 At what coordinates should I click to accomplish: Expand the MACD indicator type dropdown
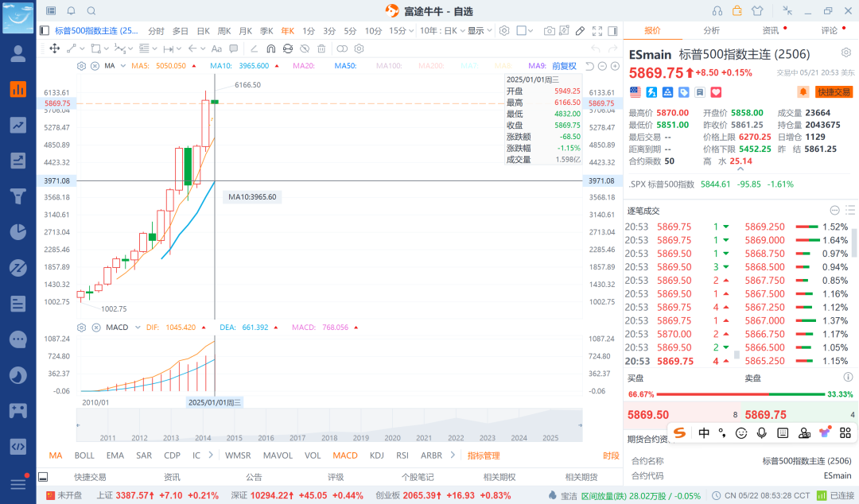tap(138, 328)
